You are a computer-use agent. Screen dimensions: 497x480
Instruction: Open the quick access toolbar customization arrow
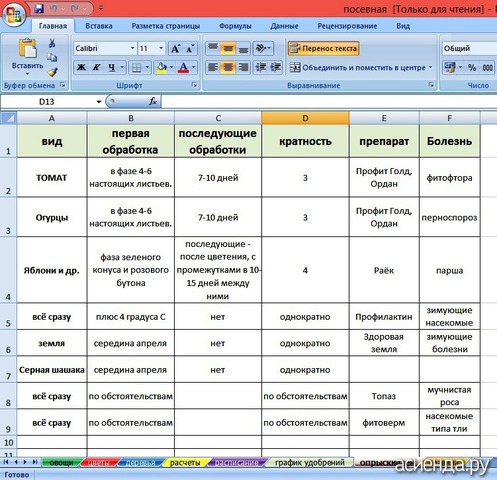tap(100, 8)
